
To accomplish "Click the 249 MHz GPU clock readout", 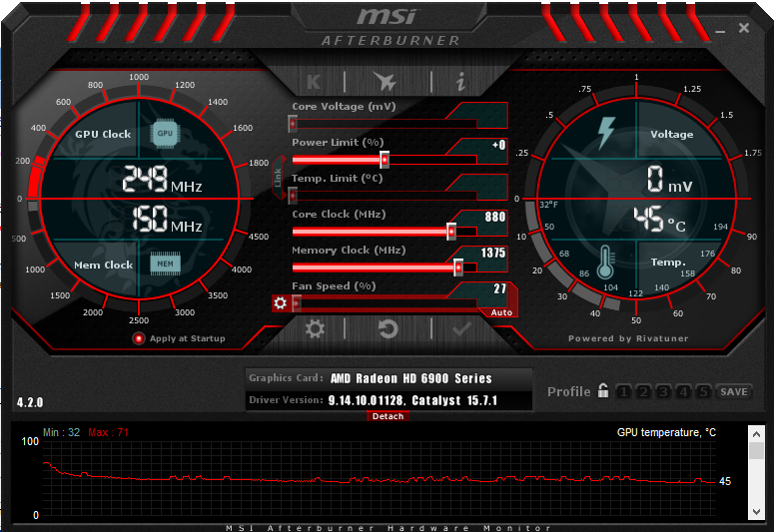I will (162, 179).
